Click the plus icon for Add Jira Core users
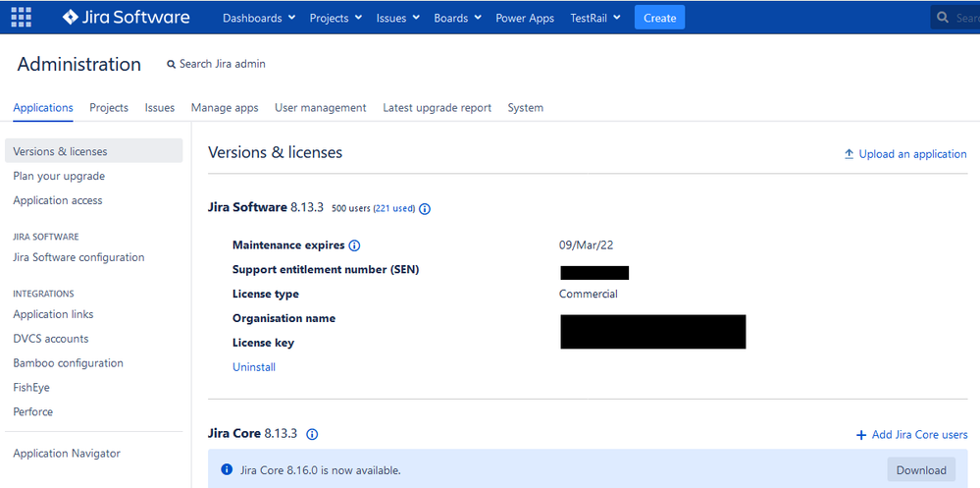 coord(861,435)
